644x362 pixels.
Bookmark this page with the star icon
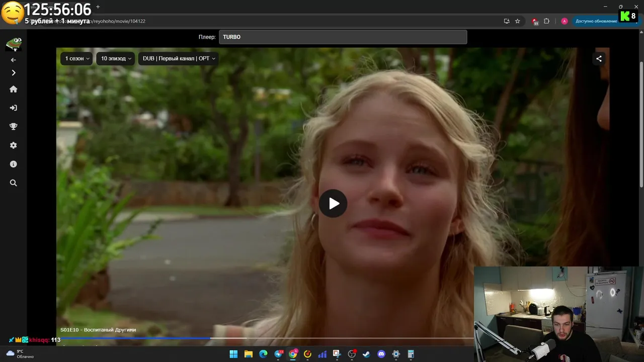(x=517, y=21)
